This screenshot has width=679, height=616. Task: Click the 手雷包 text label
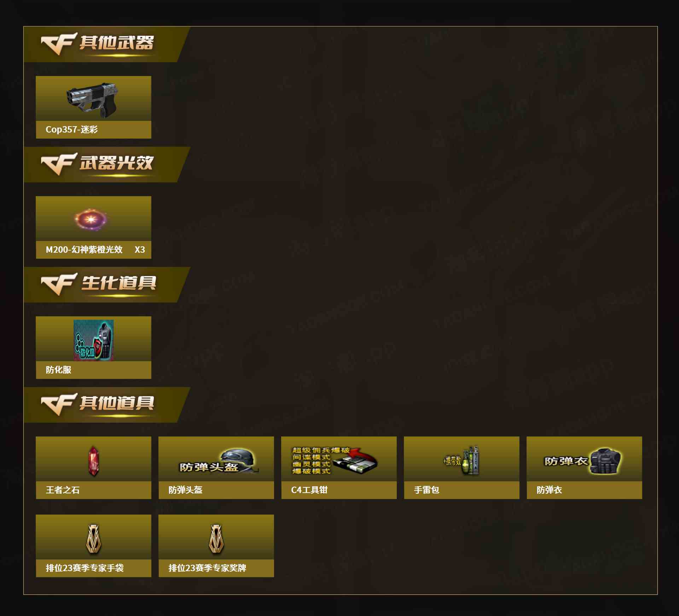(x=427, y=490)
